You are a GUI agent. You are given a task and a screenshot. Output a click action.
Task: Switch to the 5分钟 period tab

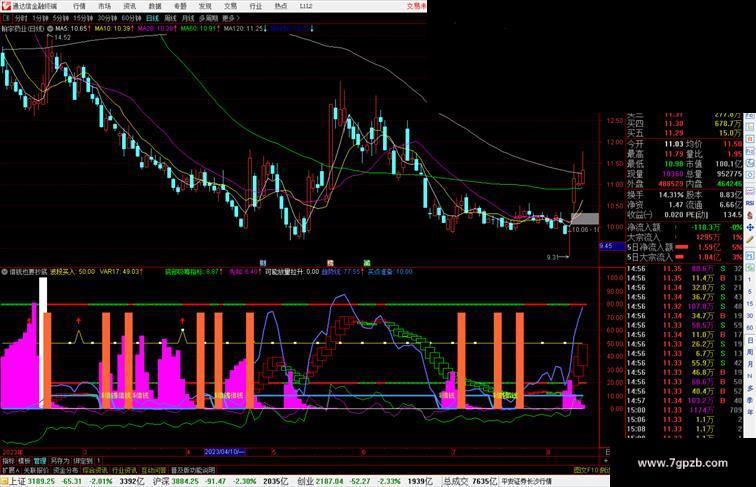61,18
